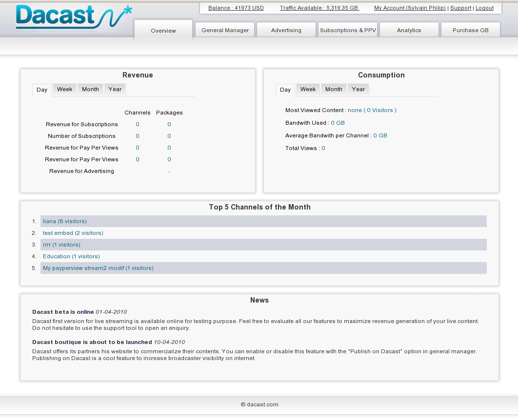Open the Overview tab
518x420 pixels.
coord(163,31)
